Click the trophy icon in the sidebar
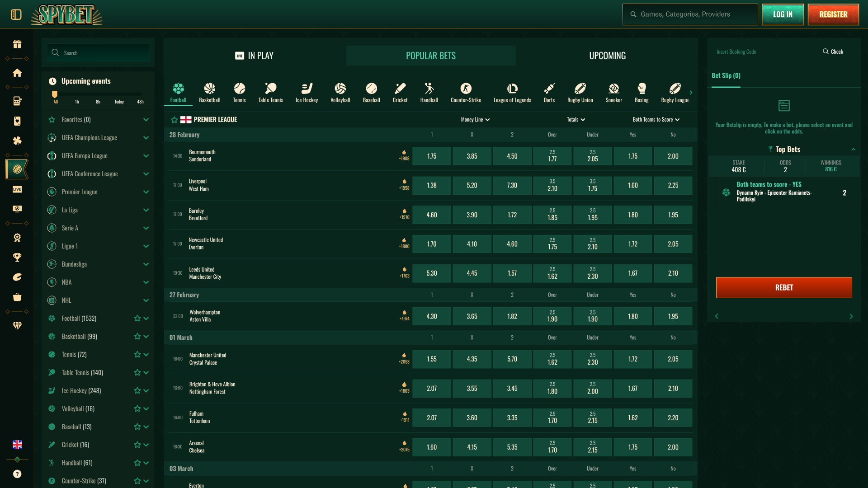This screenshot has height=488, width=868. pyautogui.click(x=17, y=258)
